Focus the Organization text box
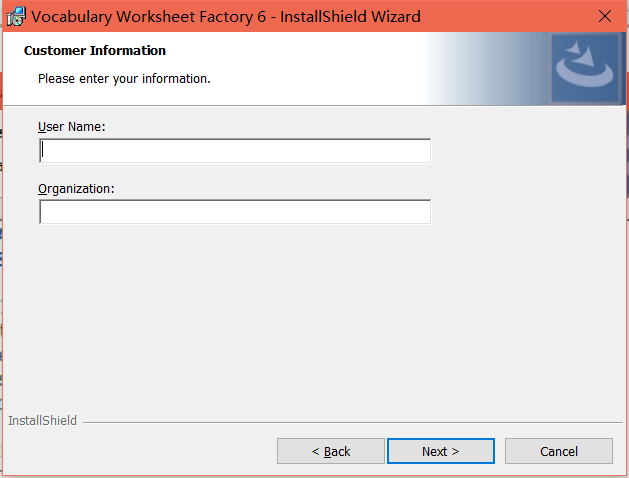629x478 pixels. 235,212
